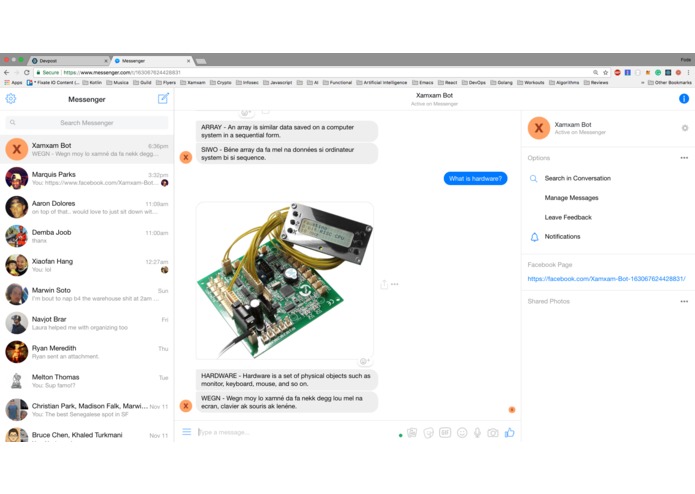Screen dimensions: 695x494
Task: Open the Golang bookmarks folder
Action: click(501, 82)
